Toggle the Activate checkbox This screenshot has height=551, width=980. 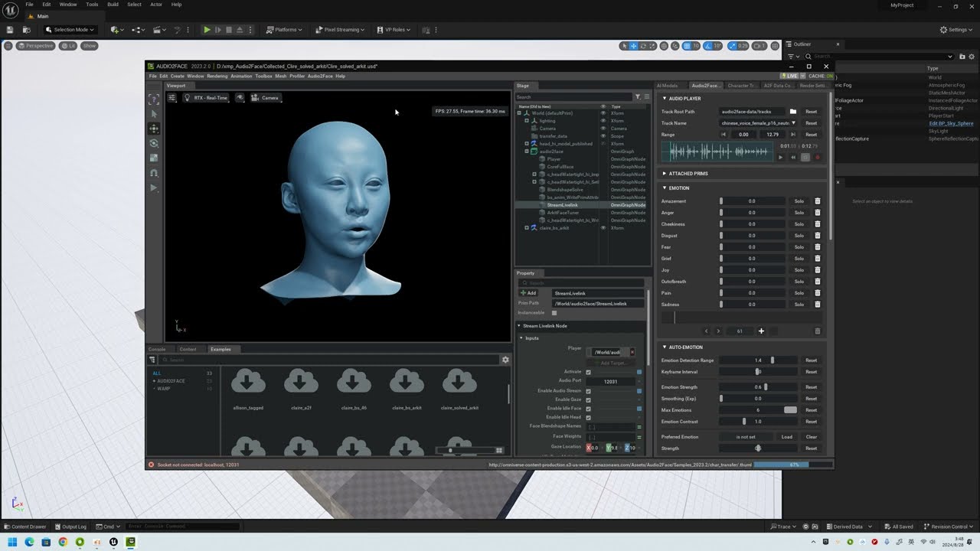(588, 372)
